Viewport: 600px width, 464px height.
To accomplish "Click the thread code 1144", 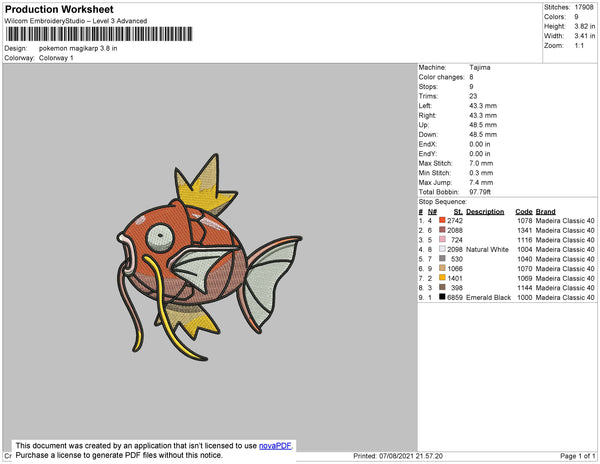I will [524, 288].
